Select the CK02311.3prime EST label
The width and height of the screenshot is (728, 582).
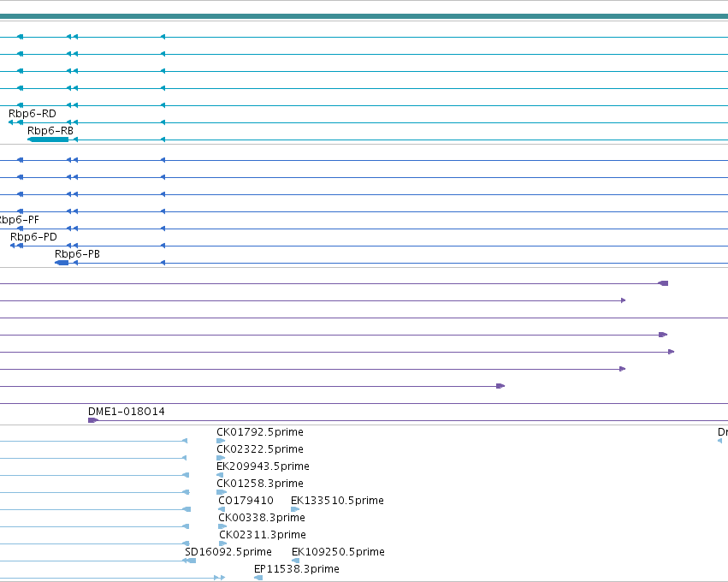263,535
